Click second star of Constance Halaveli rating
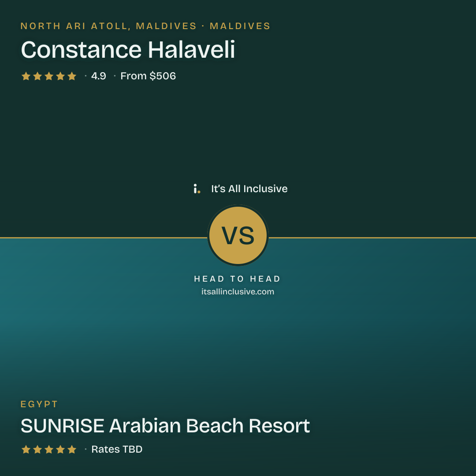476x476 pixels. point(37,76)
